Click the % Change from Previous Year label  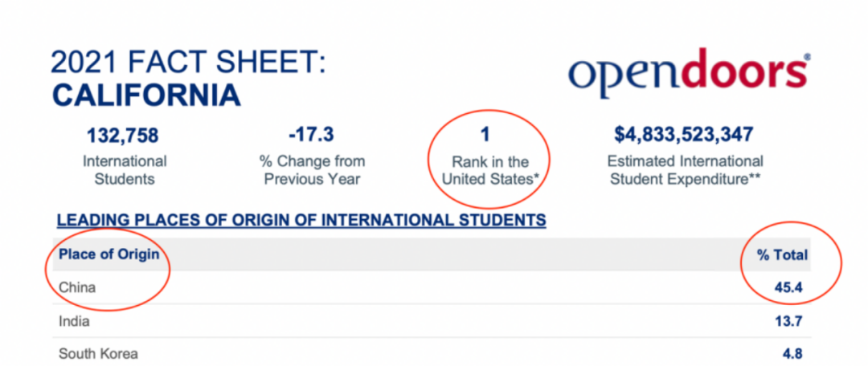[x=312, y=170]
